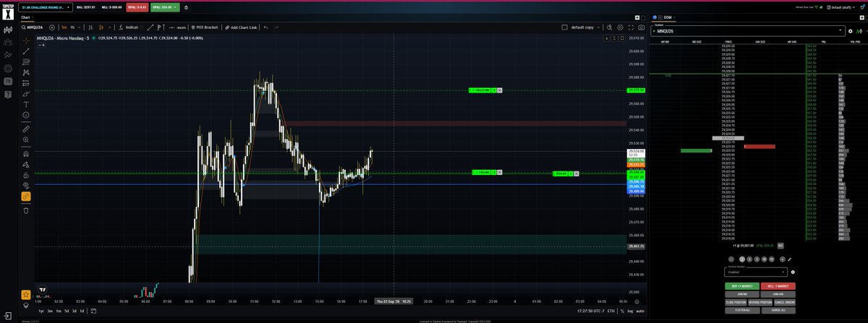868x323 pixels.
Task: Click POS Bracket in chart toolbar
Action: coord(203,27)
